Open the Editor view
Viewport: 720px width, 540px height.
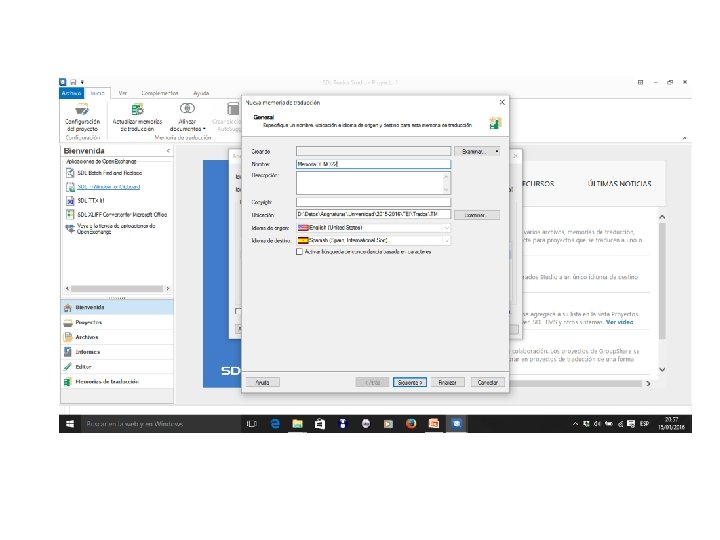pyautogui.click(x=117, y=366)
